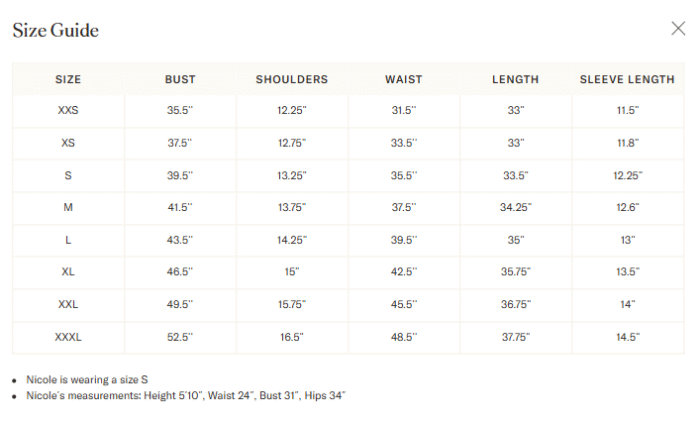Image resolution: width=700 pixels, height=421 pixels.
Task: Click Nicole's measurements text line
Action: (186, 396)
